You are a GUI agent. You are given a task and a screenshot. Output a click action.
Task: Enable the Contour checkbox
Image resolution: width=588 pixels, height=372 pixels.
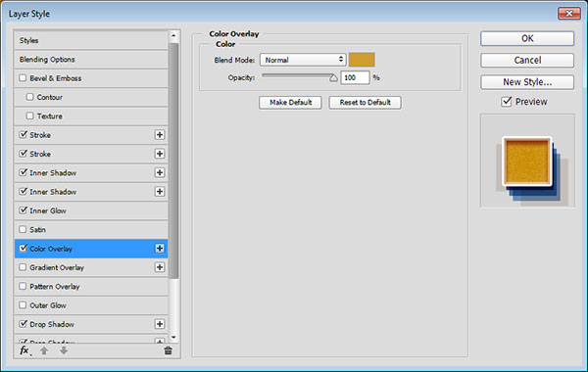[x=30, y=97]
